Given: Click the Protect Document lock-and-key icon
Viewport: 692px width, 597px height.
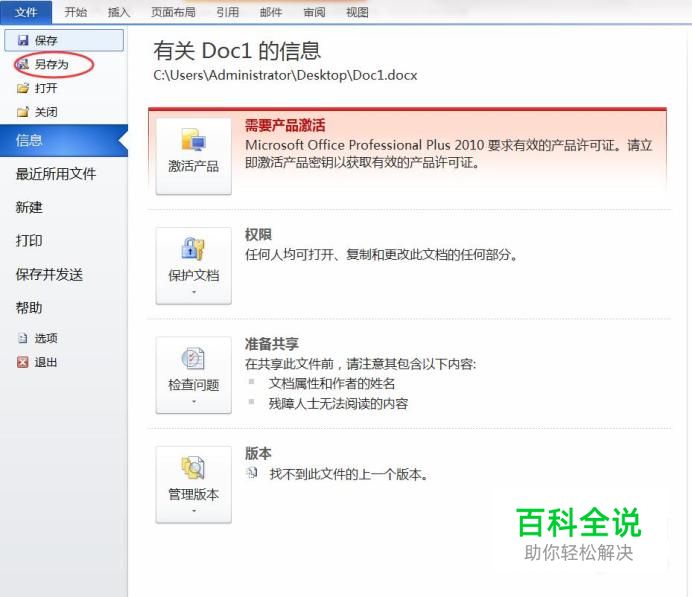Looking at the screenshot, I should tap(193, 248).
